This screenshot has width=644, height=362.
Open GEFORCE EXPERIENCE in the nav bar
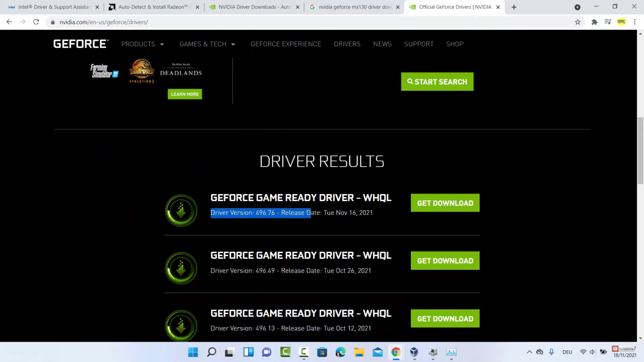click(x=286, y=44)
